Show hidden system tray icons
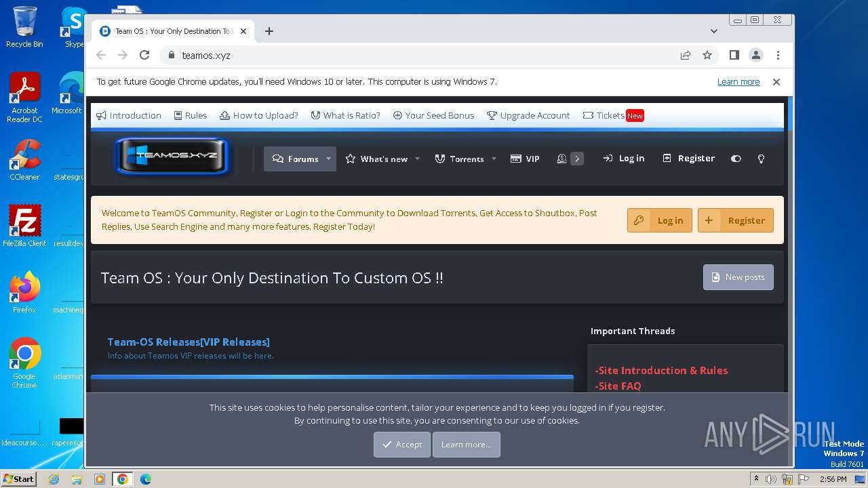 point(756,479)
